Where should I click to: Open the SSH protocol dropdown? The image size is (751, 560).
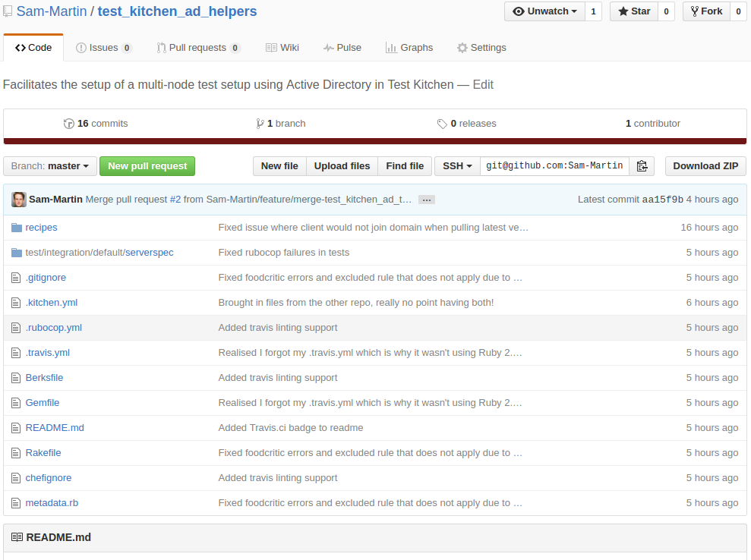click(x=457, y=166)
